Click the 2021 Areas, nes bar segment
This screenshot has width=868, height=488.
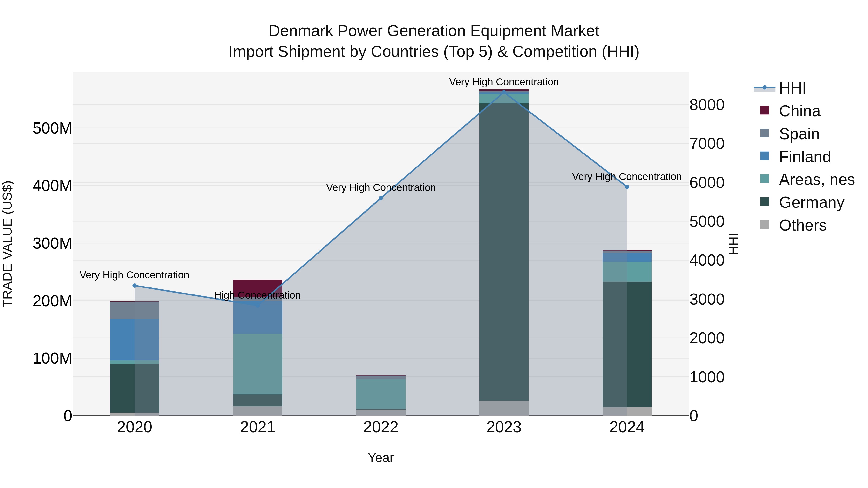click(x=258, y=364)
